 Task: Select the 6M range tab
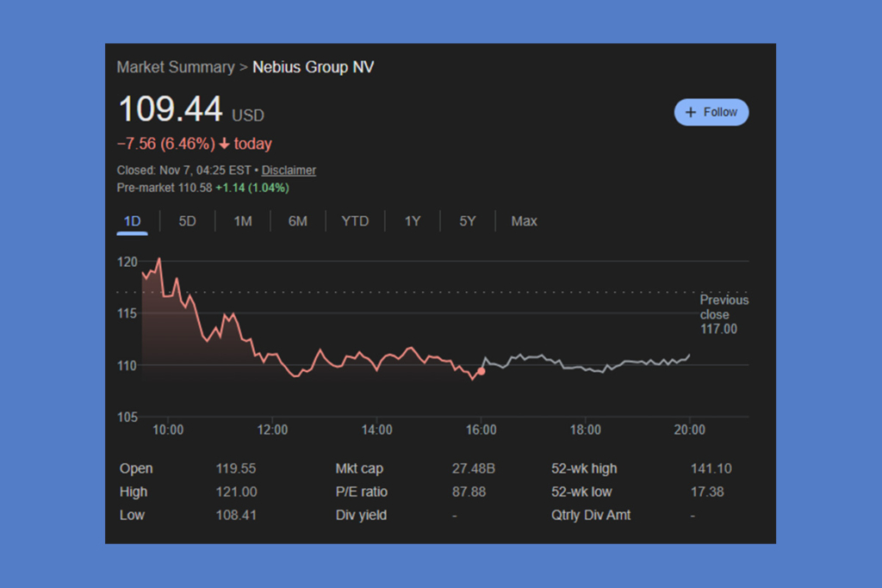pos(297,221)
